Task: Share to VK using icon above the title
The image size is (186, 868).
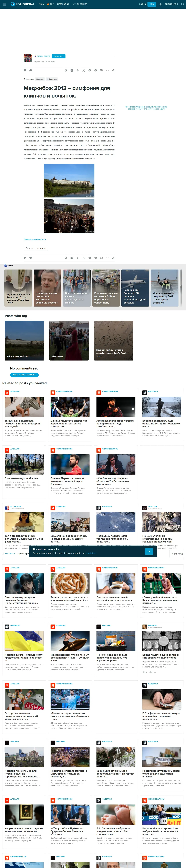Action: coord(72,70)
